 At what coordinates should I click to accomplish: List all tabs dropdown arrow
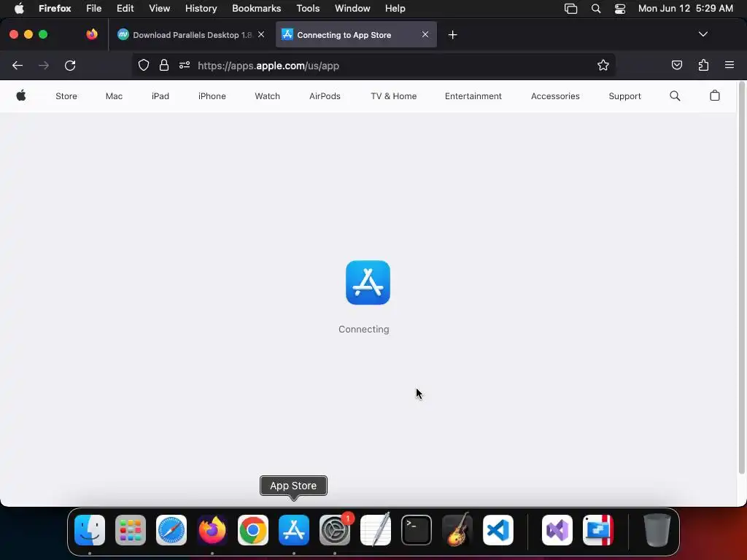pos(703,34)
